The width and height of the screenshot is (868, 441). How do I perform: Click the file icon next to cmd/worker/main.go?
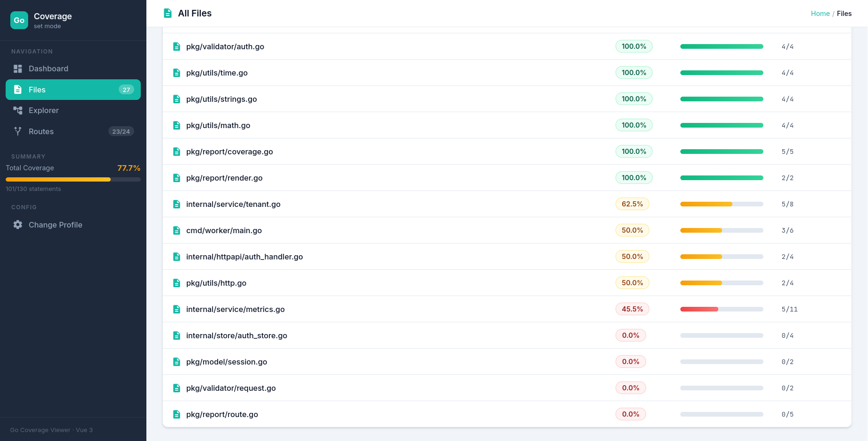click(177, 230)
